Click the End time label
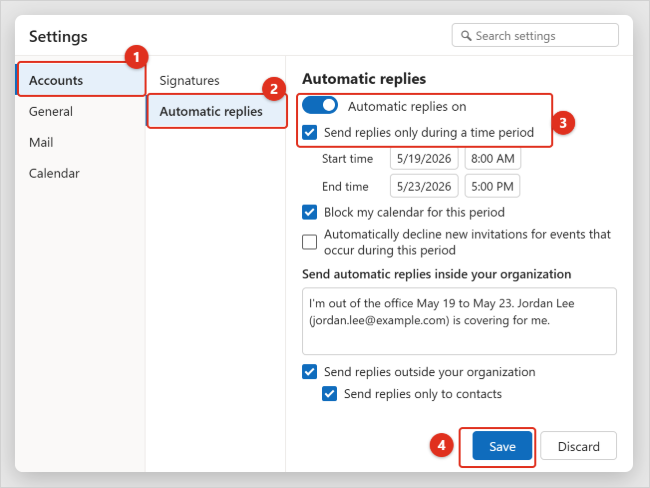 (345, 187)
